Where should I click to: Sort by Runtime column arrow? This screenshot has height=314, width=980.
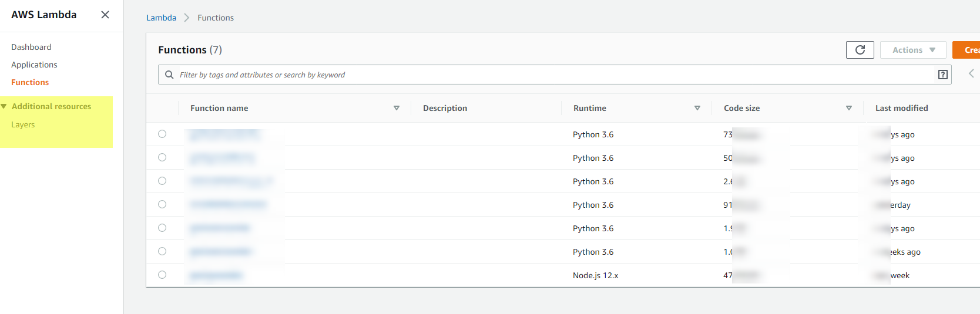click(x=697, y=108)
